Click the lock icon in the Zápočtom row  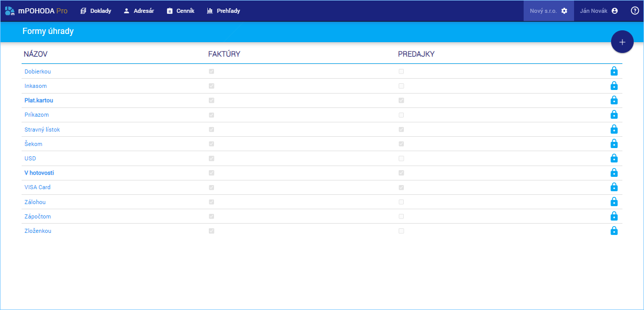(614, 216)
